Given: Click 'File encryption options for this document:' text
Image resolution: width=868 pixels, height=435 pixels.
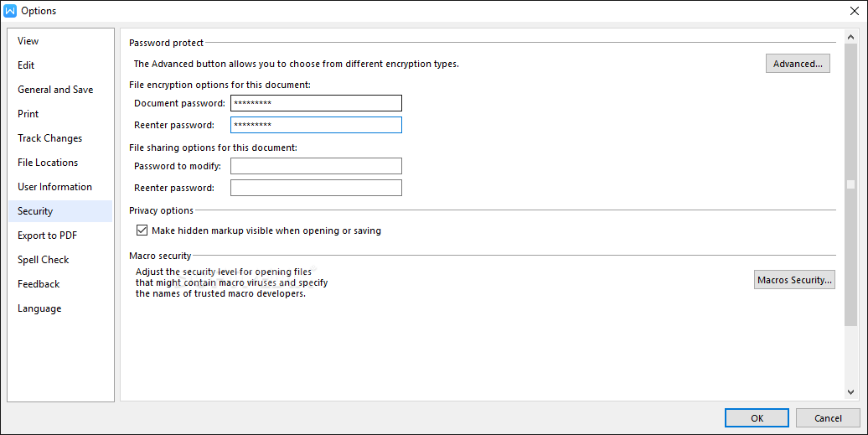Looking at the screenshot, I should point(220,85).
